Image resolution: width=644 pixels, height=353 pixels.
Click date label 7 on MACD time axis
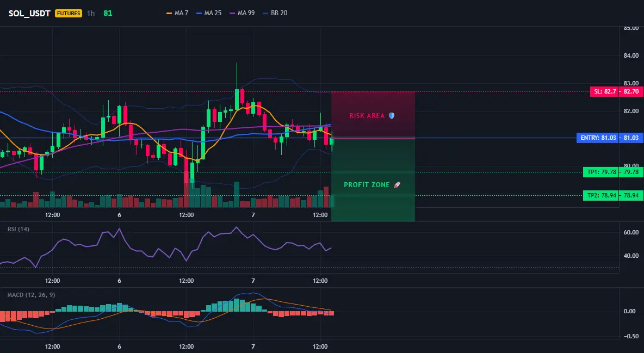(253, 346)
